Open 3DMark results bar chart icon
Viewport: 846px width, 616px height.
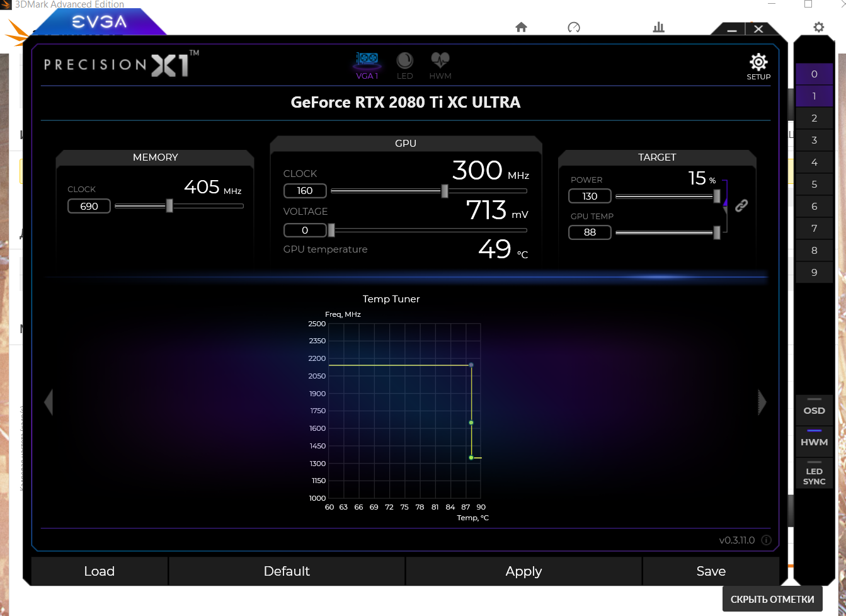pyautogui.click(x=659, y=27)
